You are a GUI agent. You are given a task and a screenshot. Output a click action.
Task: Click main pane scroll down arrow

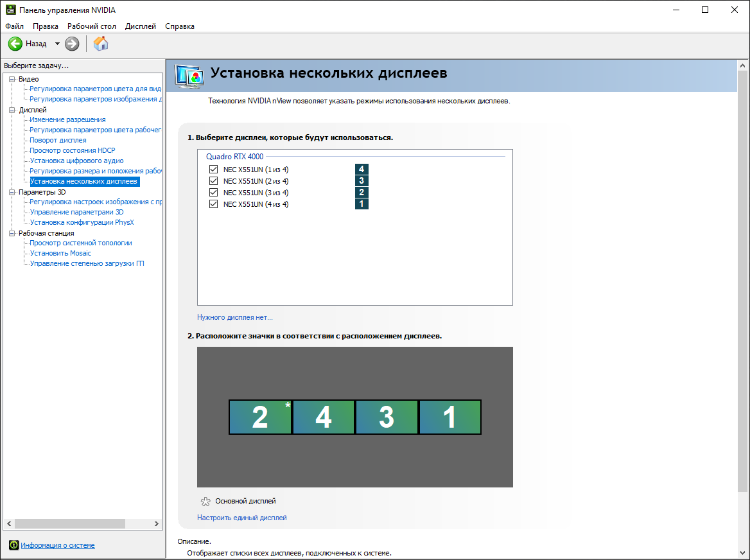coord(742,554)
